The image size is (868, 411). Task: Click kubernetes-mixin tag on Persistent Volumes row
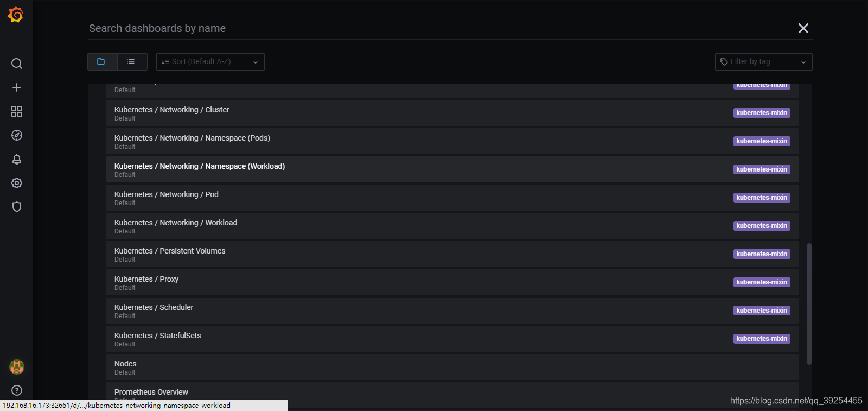coord(762,254)
